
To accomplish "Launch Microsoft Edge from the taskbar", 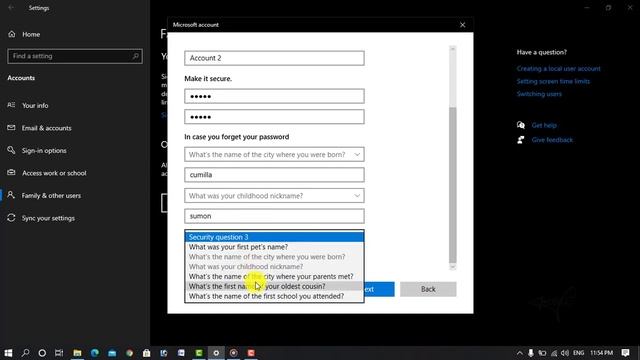I will [95, 353].
